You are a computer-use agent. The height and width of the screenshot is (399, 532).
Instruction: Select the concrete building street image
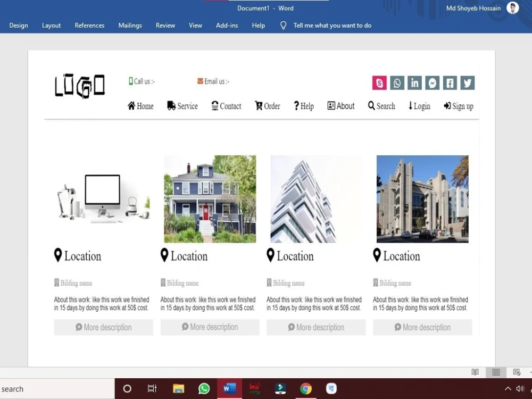[422, 199]
